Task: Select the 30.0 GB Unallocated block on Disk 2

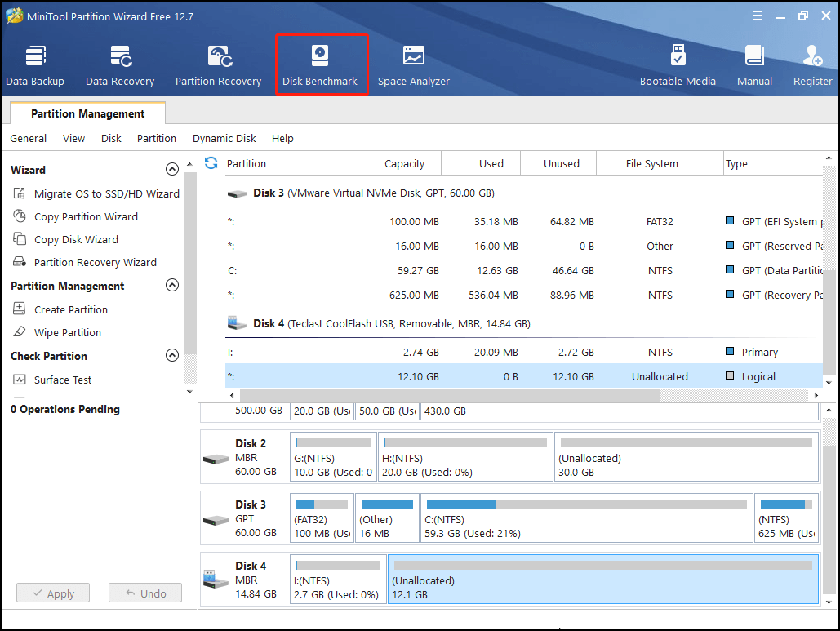Action: click(x=687, y=457)
